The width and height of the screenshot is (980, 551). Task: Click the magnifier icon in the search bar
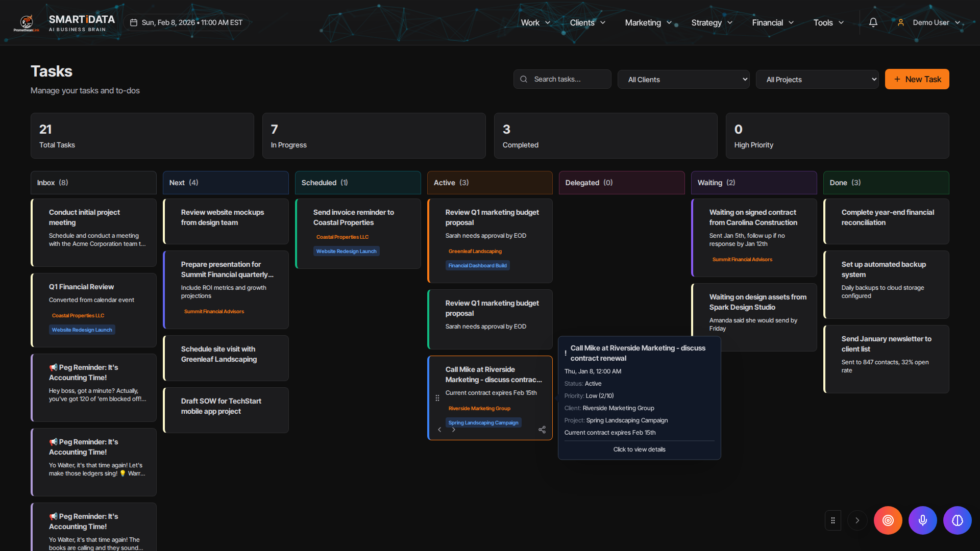[524, 79]
